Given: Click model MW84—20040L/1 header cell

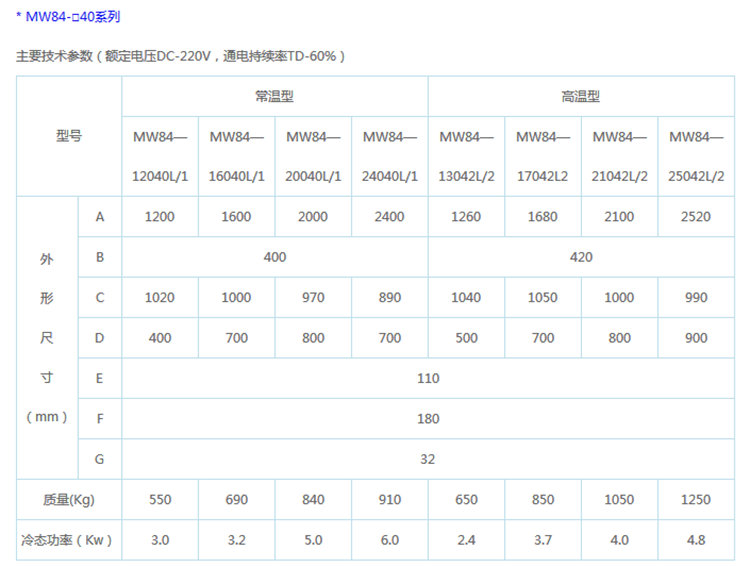Looking at the screenshot, I should (x=313, y=156).
